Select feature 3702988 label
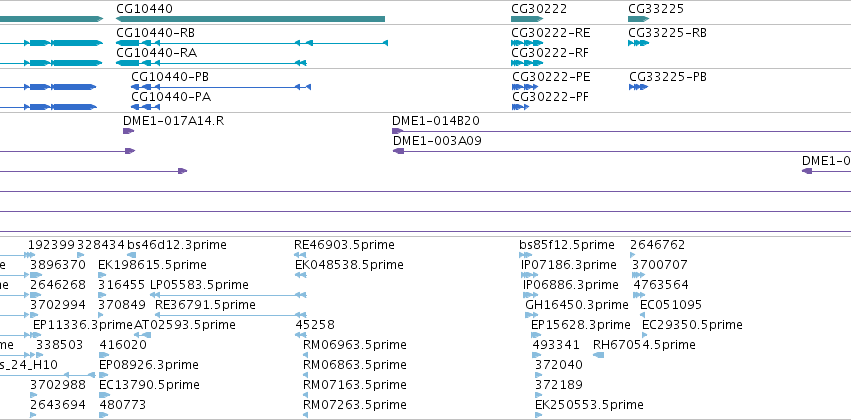The height and width of the screenshot is (420, 851). pos(58,384)
